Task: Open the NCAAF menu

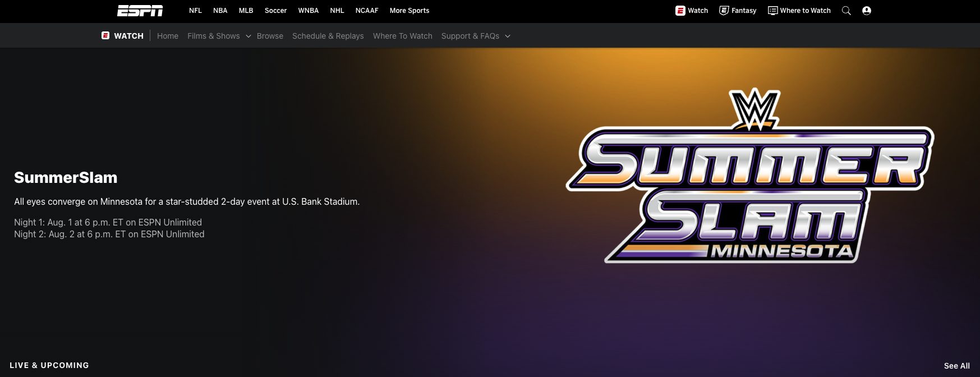Action: 367,11
